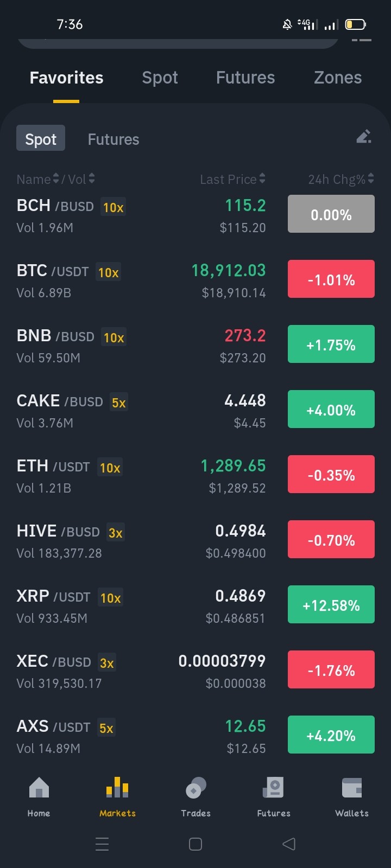This screenshot has height=868, width=391.
Task: Switch to the Spot top tab
Action: point(160,78)
